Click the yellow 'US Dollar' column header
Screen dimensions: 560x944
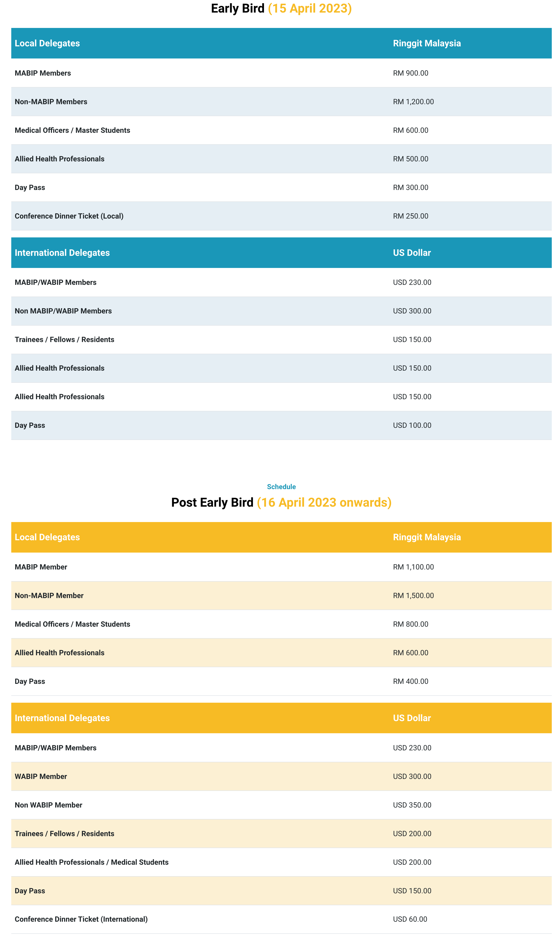[412, 718]
